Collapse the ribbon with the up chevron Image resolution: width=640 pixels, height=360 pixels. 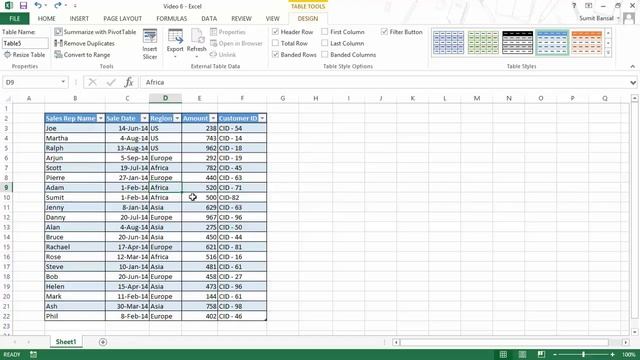tap(633, 66)
